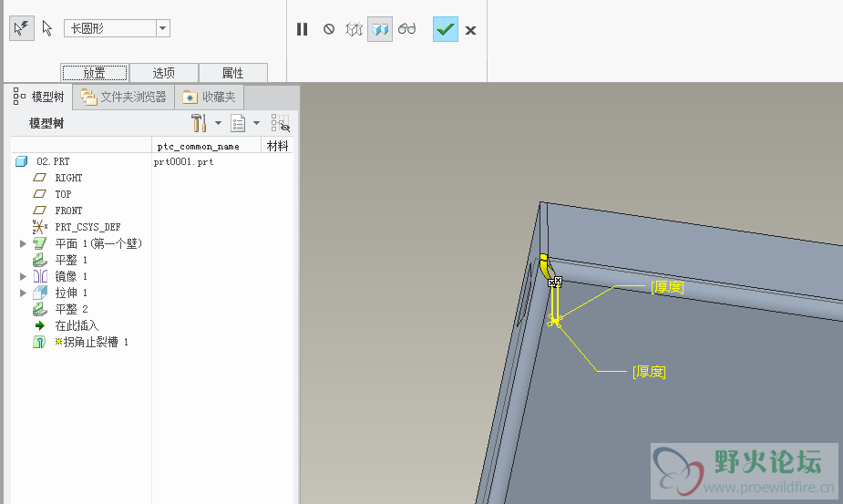Open the 放置 placement tab
Viewport: 843px width, 504px height.
95,73
